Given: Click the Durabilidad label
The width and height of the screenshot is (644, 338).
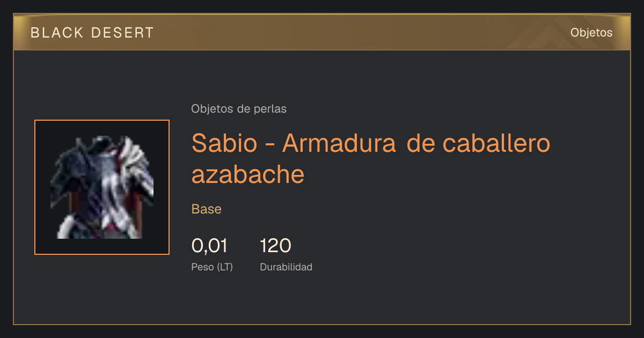Looking at the screenshot, I should [x=286, y=267].
